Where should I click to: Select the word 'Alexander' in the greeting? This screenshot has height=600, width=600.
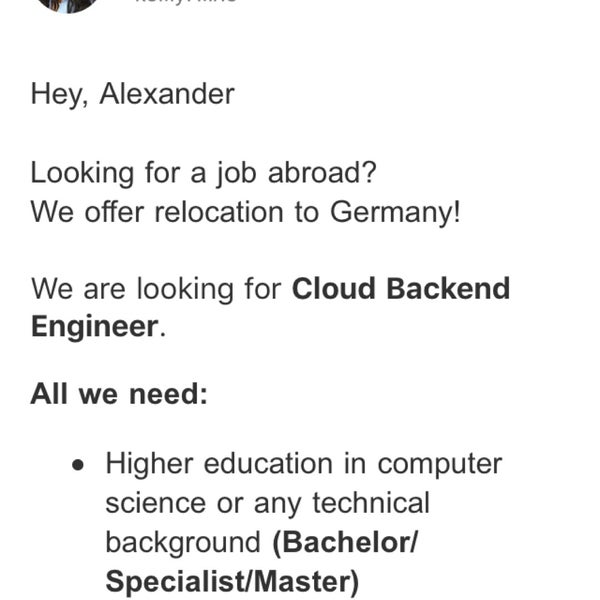pyautogui.click(x=167, y=94)
